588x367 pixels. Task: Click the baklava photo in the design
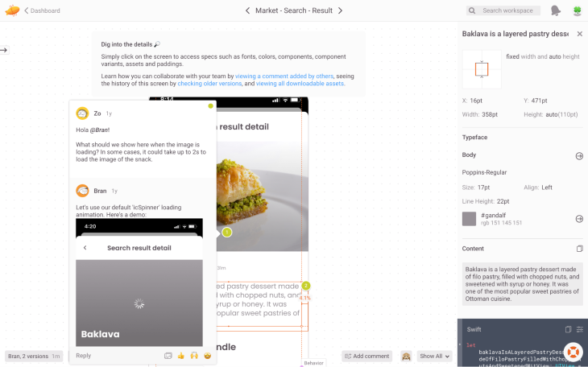262,196
